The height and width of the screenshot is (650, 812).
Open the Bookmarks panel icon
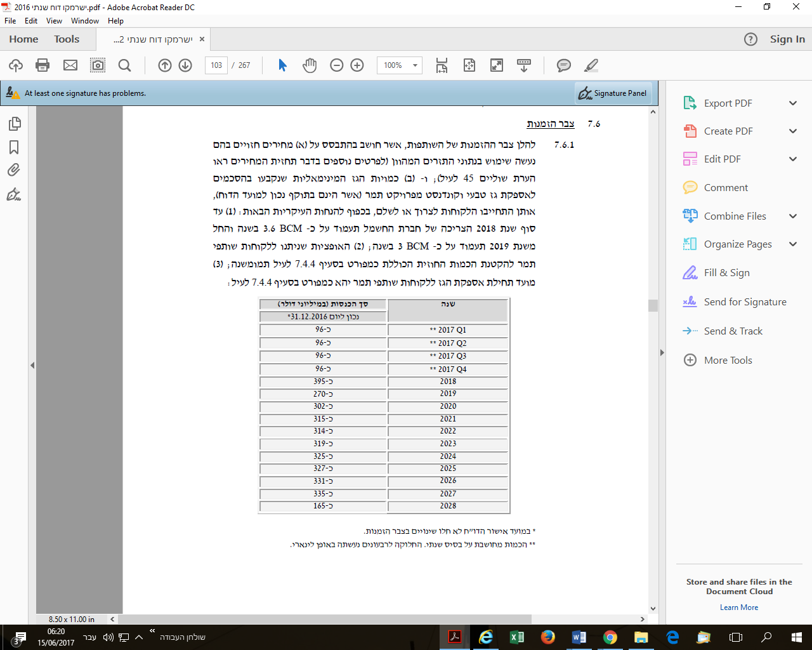pyautogui.click(x=14, y=147)
